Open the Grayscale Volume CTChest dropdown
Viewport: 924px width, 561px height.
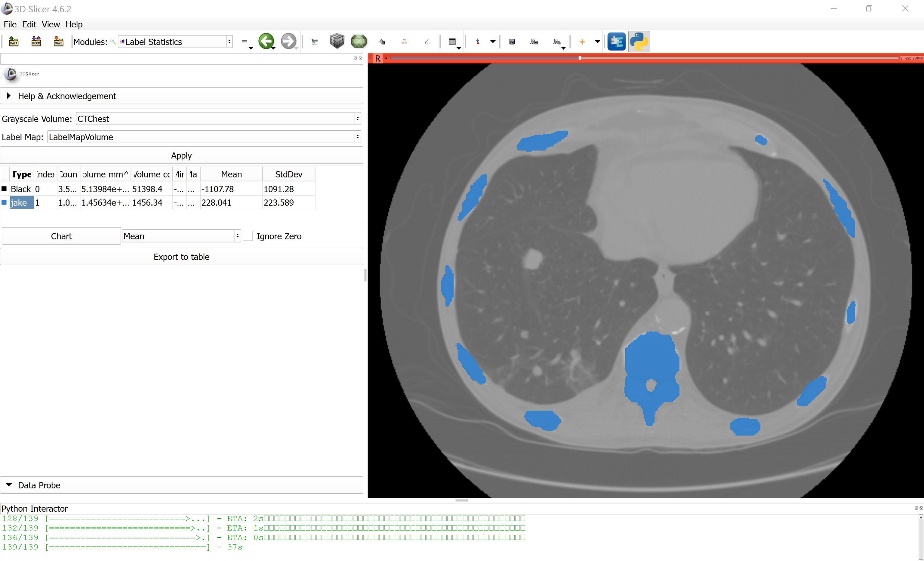click(218, 119)
